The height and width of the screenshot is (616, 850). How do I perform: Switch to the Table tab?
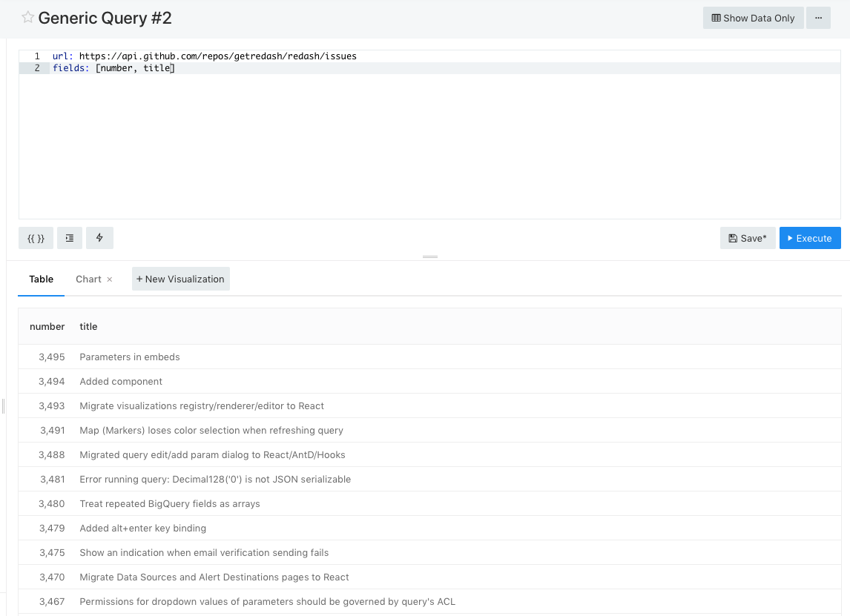42,279
